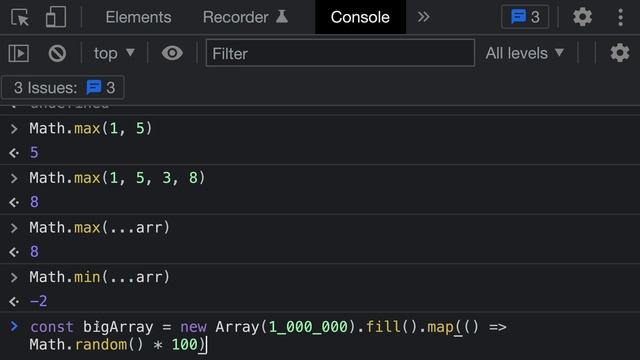Open the All levels log dropdown

[525, 53]
